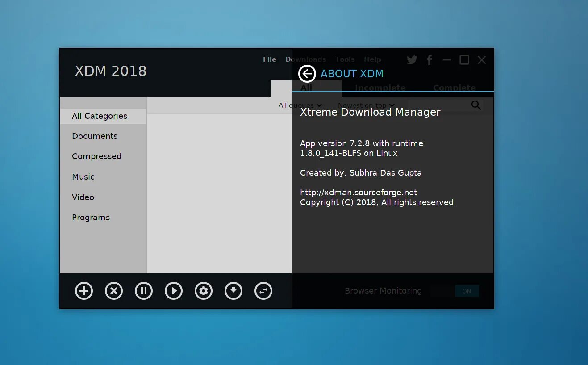The width and height of the screenshot is (588, 365).
Task: Click the media converter swap-arrows icon
Action: point(263,291)
